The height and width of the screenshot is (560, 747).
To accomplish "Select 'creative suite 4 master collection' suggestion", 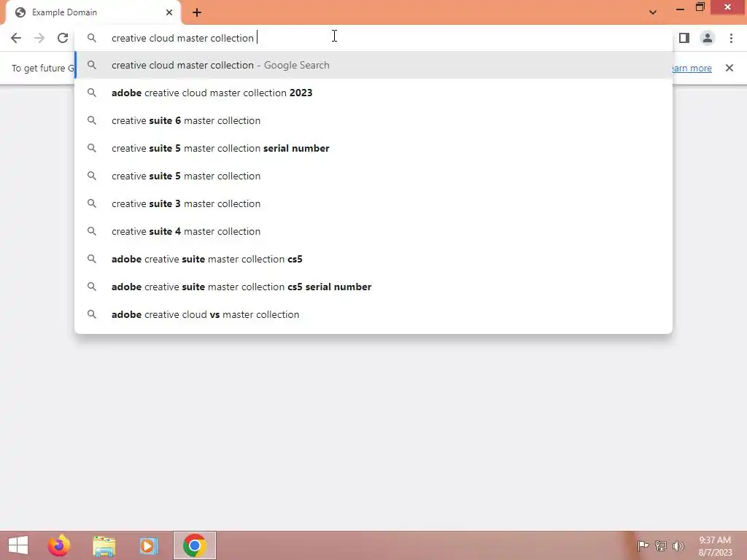I will click(373, 231).
